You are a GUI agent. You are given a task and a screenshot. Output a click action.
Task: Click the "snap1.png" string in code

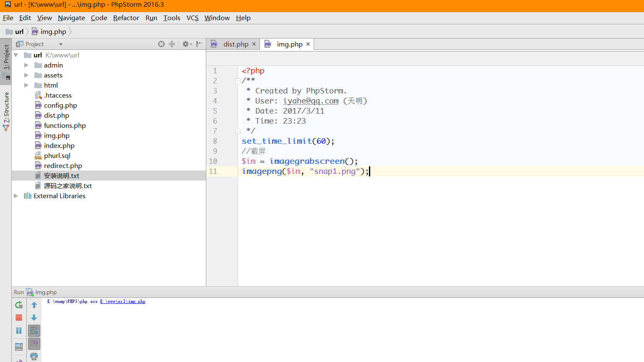pos(335,171)
